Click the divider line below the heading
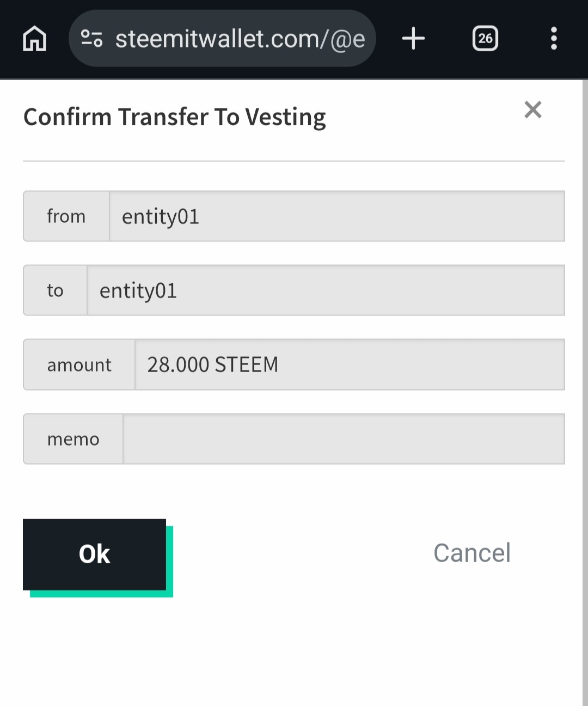Screen dimensions: 588x706 click(x=294, y=161)
